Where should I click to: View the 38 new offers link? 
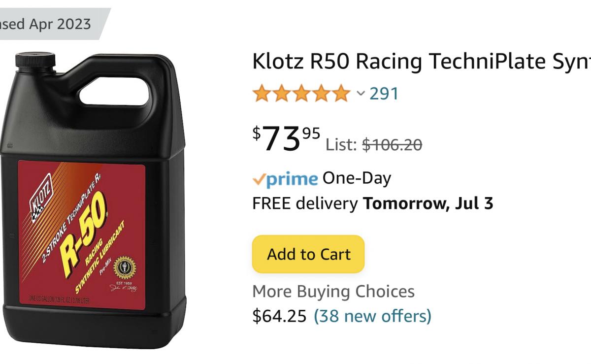[x=372, y=316]
